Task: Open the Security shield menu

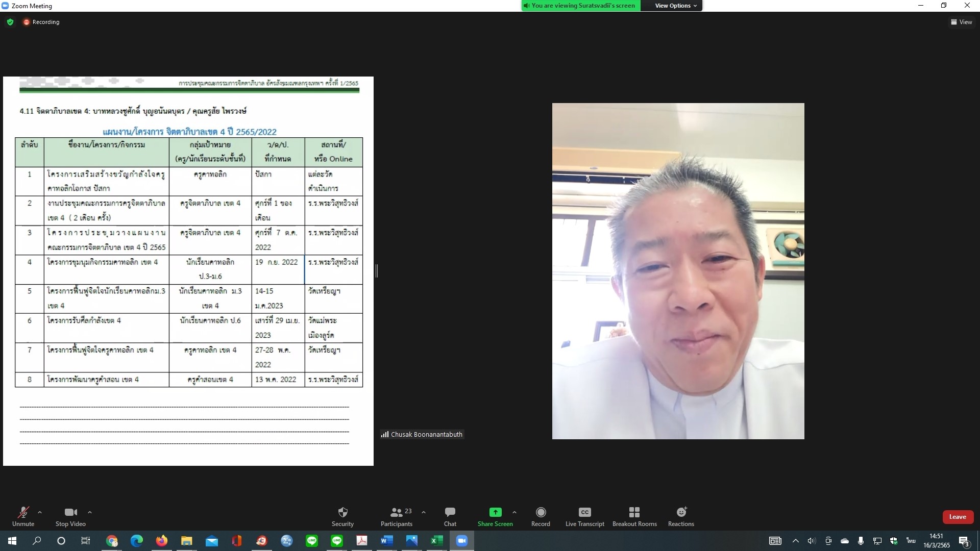Action: click(x=342, y=516)
